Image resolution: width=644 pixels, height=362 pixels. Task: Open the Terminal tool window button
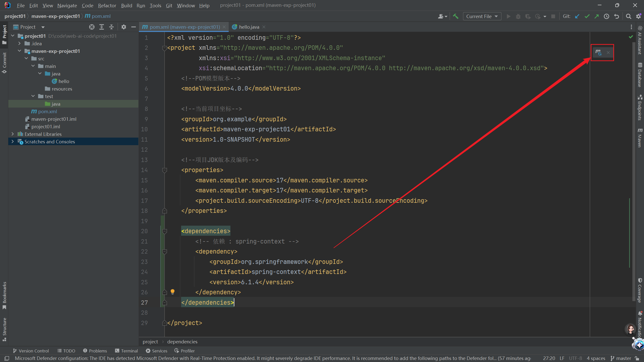[x=126, y=351]
